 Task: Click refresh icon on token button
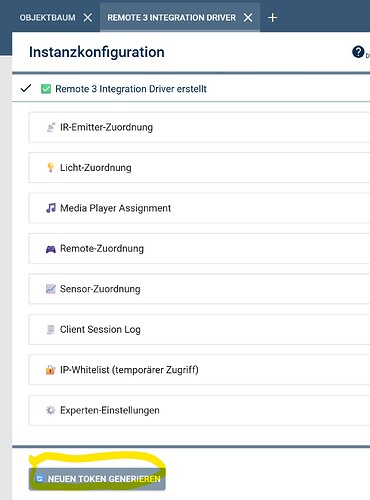click(40, 479)
